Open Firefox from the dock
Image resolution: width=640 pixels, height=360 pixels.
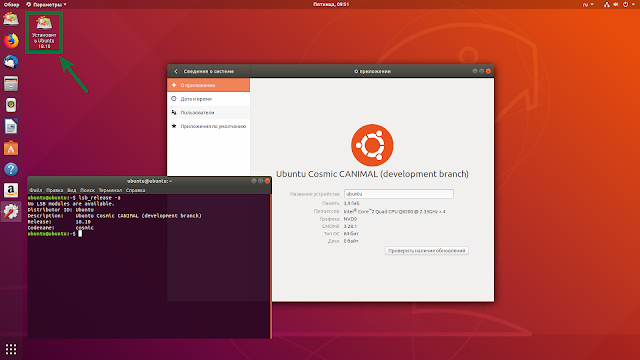pyautogui.click(x=11, y=41)
